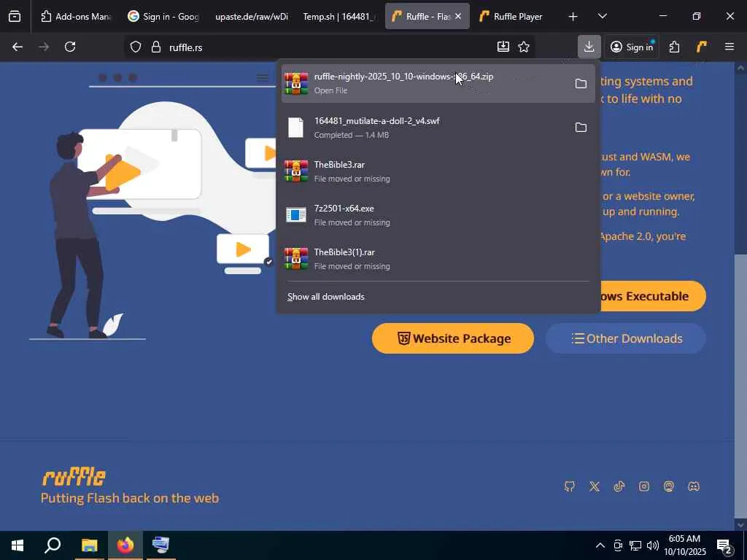747x560 pixels.
Task: Open TikTok icon in footer
Action: click(619, 486)
